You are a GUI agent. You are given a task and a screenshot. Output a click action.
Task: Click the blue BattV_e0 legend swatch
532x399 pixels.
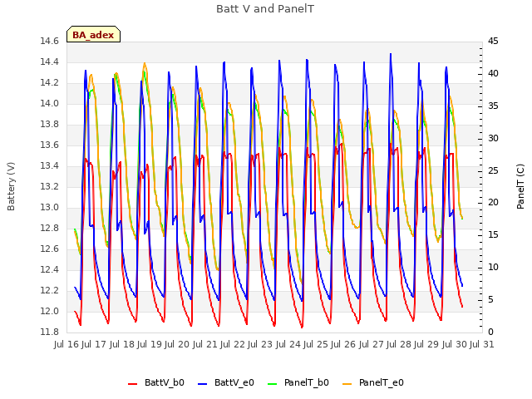click(202, 384)
